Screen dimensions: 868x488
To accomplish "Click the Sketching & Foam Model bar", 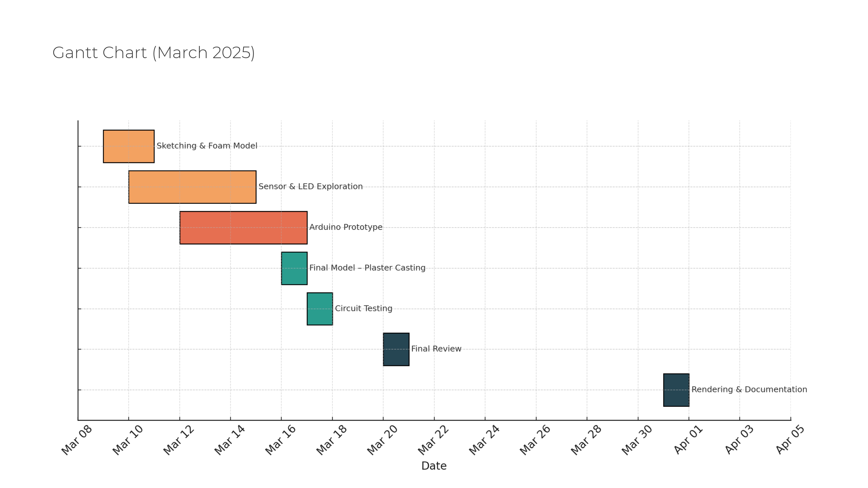I will pos(128,146).
